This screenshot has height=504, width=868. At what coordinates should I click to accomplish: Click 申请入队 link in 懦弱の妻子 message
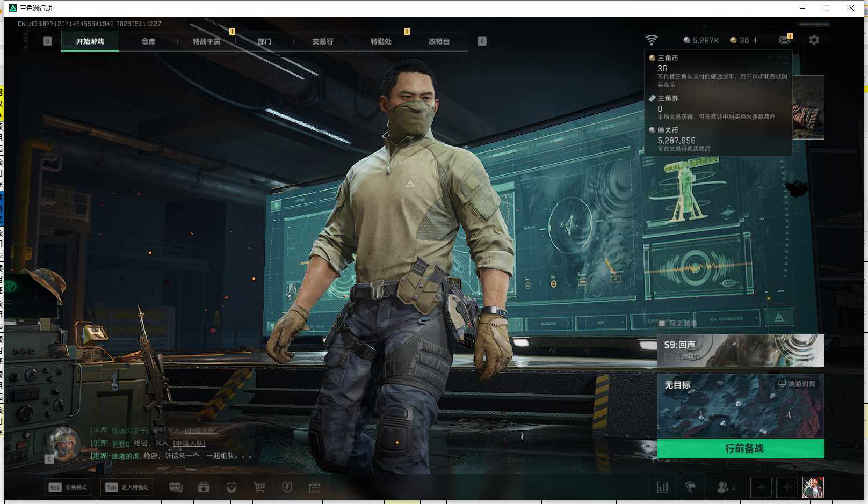pyautogui.click(x=201, y=430)
